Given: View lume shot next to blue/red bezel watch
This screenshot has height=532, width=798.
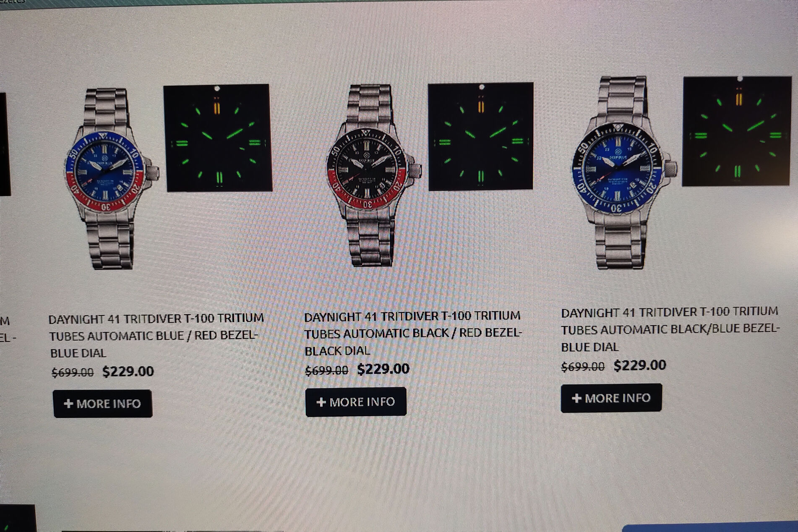Looking at the screenshot, I should point(218,138).
